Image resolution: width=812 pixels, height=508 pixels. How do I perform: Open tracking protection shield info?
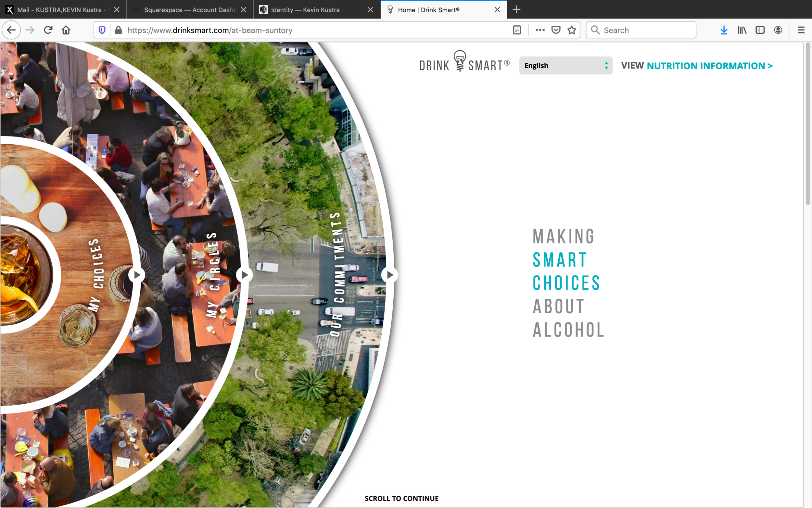[x=102, y=30]
